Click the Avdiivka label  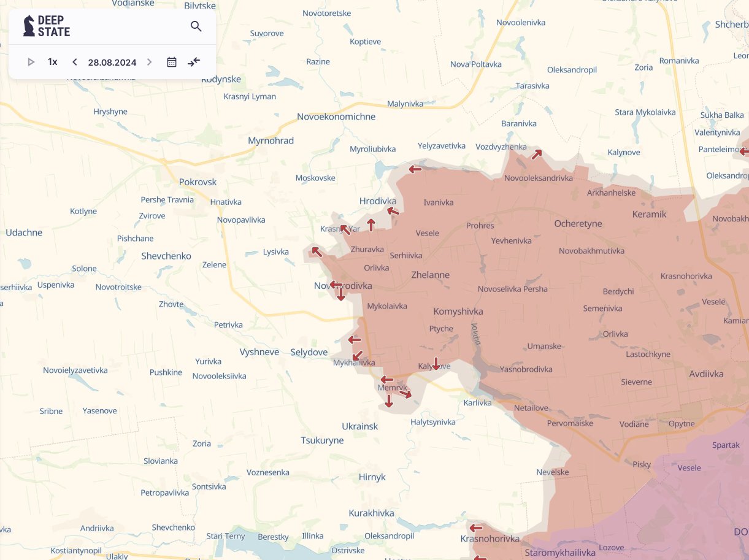pyautogui.click(x=706, y=374)
